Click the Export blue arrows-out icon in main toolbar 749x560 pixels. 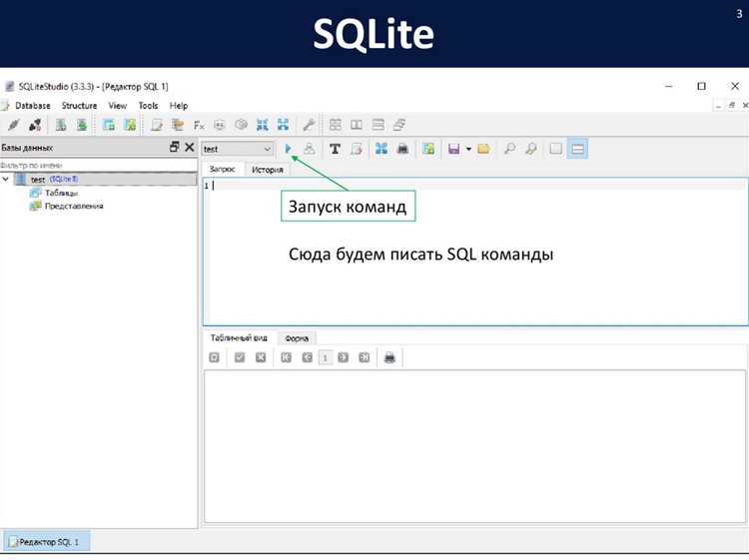tap(284, 125)
